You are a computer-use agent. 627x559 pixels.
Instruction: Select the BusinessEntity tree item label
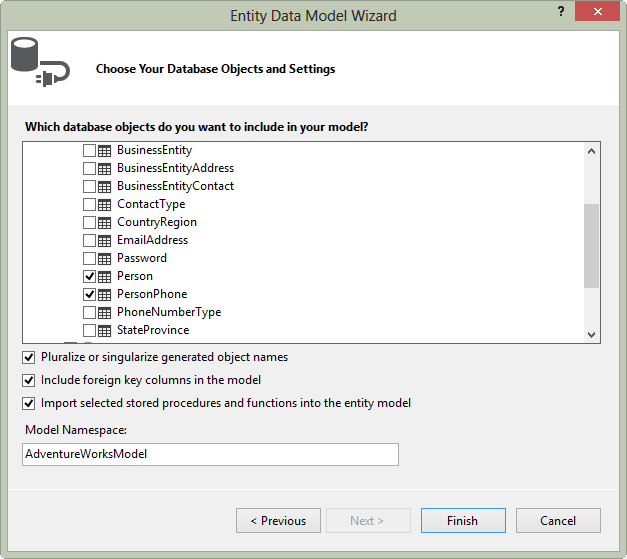[x=154, y=150]
